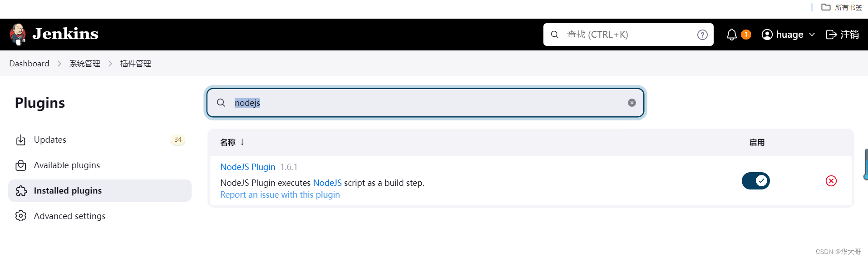
Task: Clear the nodejs search with the X icon
Action: (x=631, y=103)
